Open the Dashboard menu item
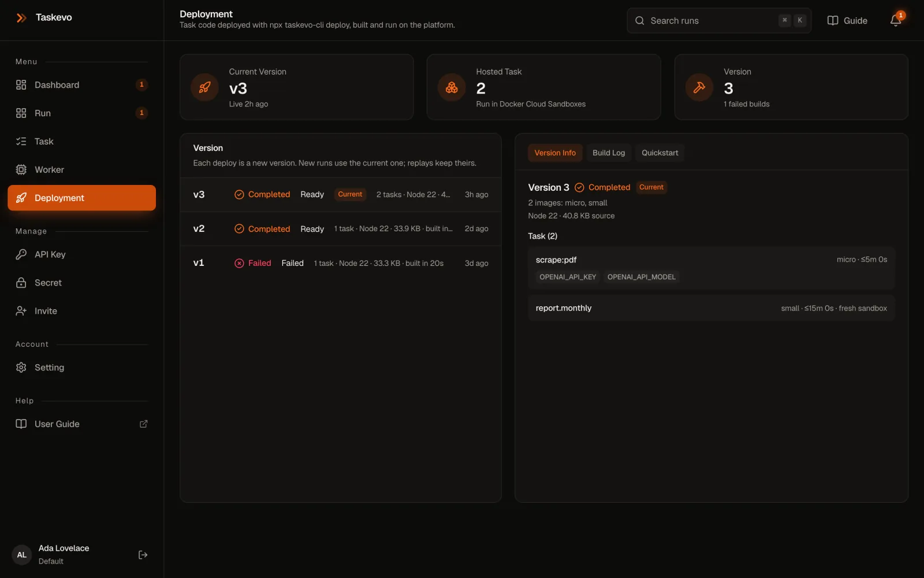This screenshot has width=924, height=578. [81, 85]
